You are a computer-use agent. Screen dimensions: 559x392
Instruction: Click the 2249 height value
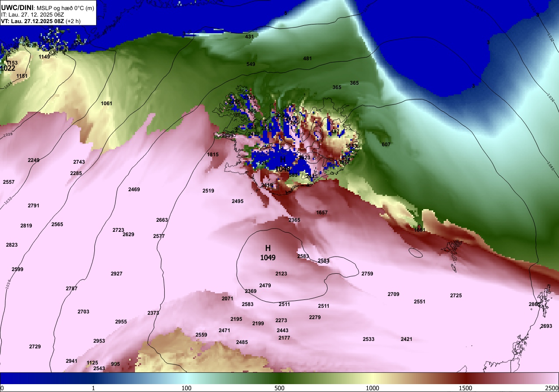click(34, 160)
